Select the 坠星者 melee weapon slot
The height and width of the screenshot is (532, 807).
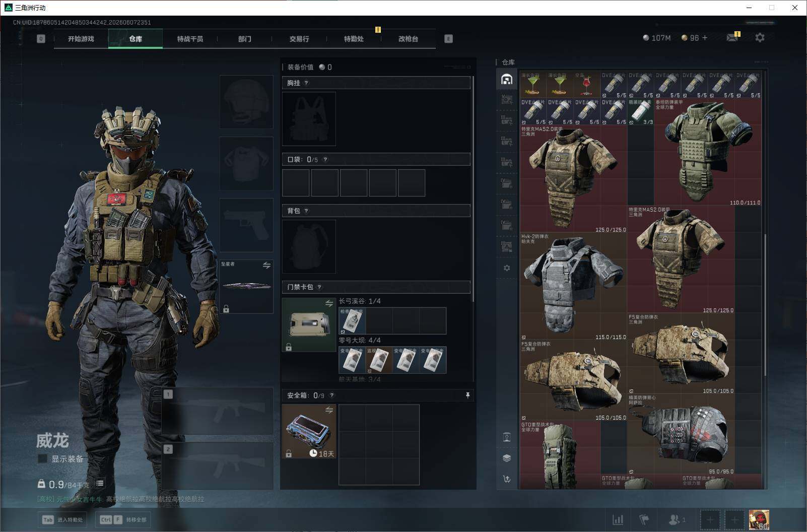(246, 286)
